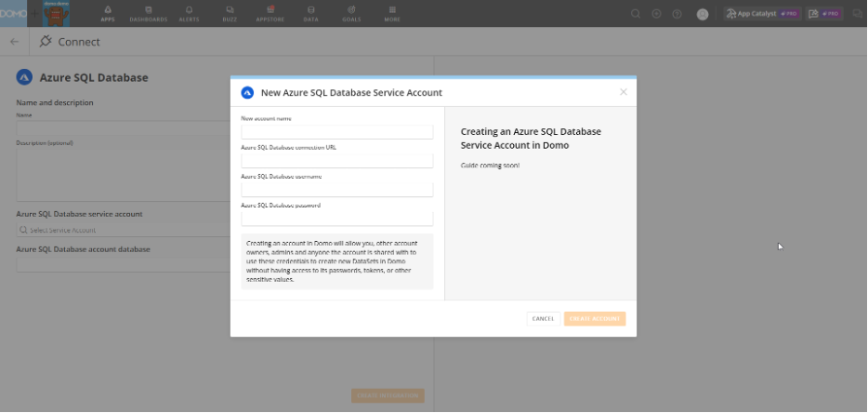Click the Azure icon in dialog title
The image size is (868, 413).
click(x=247, y=93)
